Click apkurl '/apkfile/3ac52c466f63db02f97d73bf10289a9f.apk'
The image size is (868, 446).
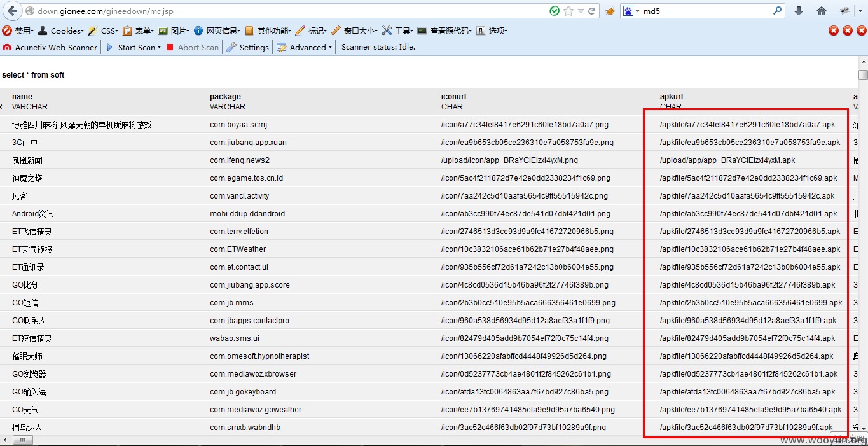point(746,428)
